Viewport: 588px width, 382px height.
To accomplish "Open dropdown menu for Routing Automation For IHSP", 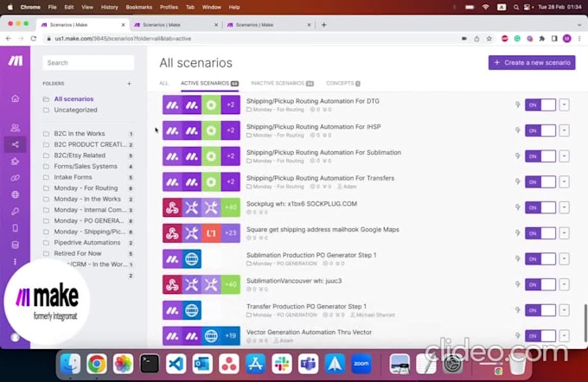I will [564, 131].
